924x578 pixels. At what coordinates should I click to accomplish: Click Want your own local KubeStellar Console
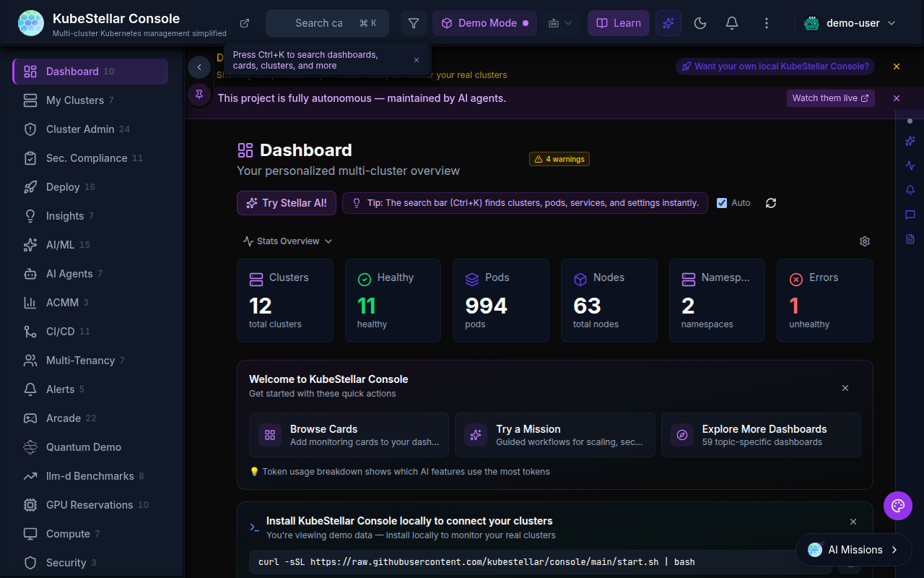coord(775,66)
